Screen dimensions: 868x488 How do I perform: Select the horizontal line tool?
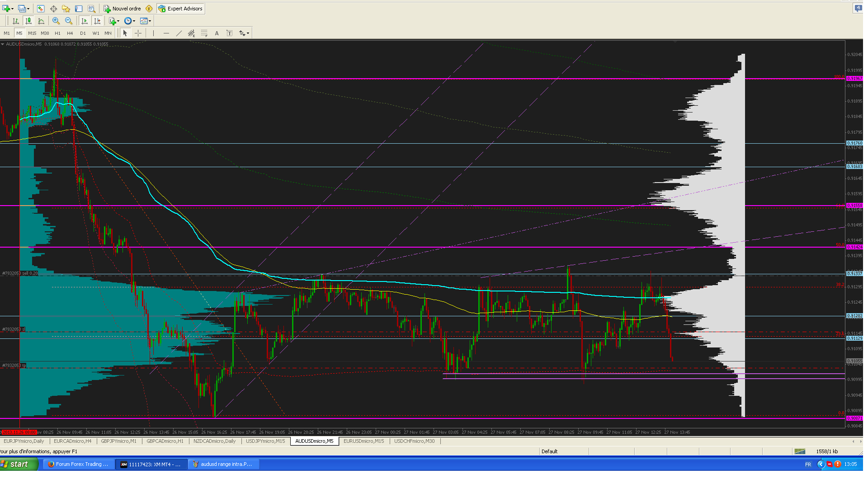(x=166, y=33)
